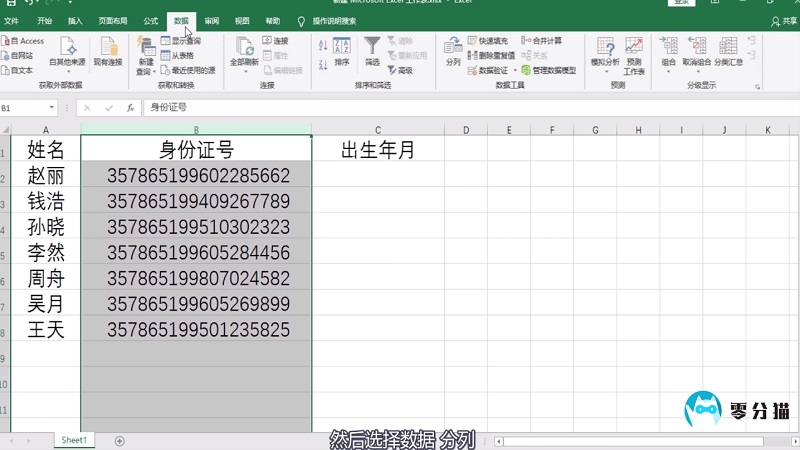Select column B header
The image size is (800, 450).
click(196, 130)
